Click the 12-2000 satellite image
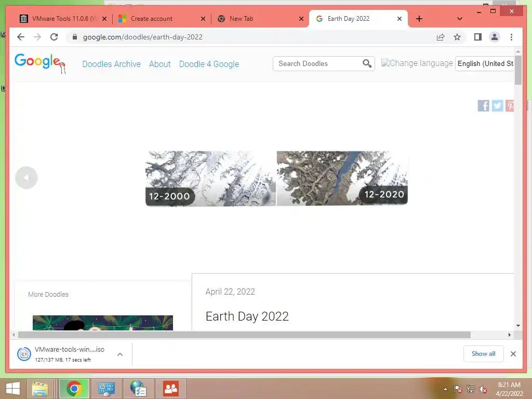This screenshot has height=399, width=532. [210, 179]
